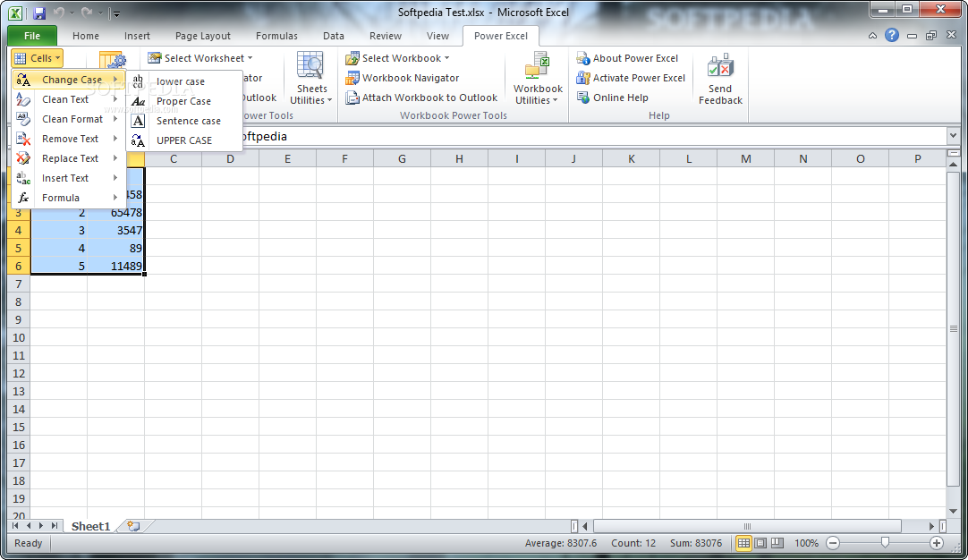Minimize the ribbon with the caret icon
Viewport: 968px width, 560px height.
[872, 36]
